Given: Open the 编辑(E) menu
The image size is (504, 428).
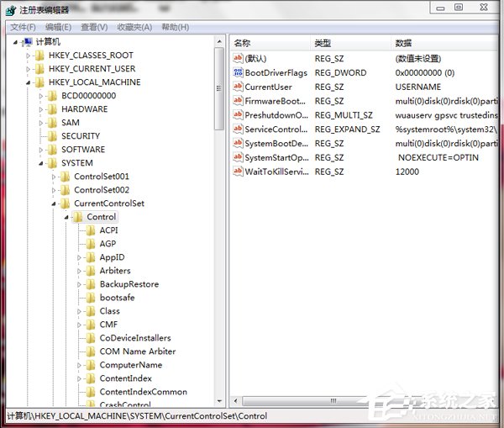Looking at the screenshot, I should pos(58,28).
